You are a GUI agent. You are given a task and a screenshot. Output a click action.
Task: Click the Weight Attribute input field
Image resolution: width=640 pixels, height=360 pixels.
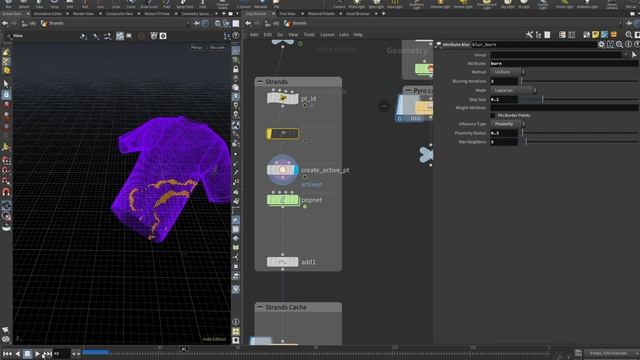[x=564, y=108]
